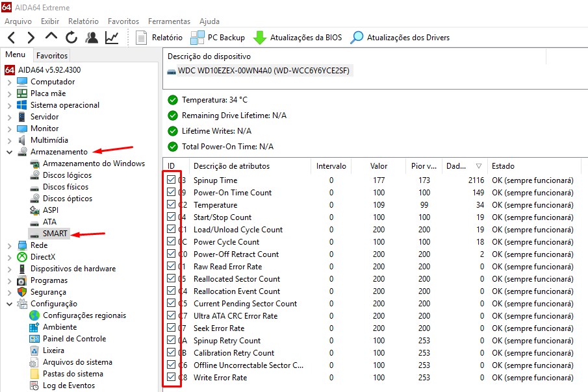Open the Favoritos menu in the menu bar
The width and height of the screenshot is (588, 392).
[x=123, y=21]
